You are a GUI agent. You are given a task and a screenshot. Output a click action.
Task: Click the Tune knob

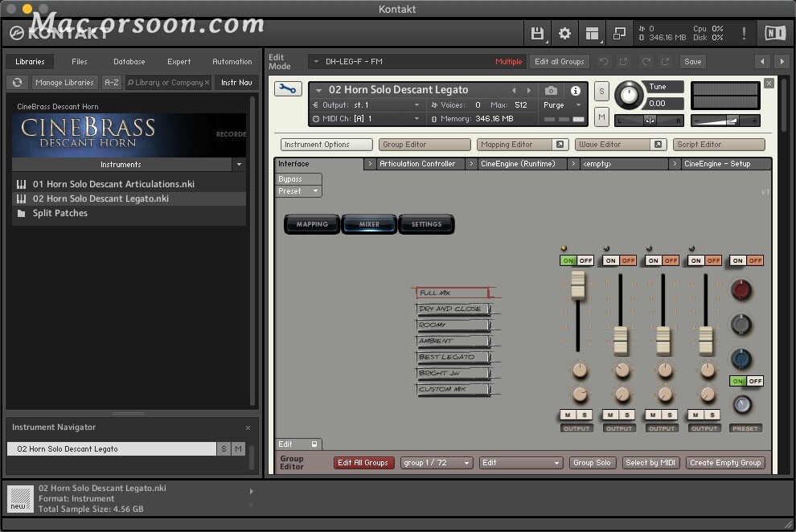pos(629,95)
